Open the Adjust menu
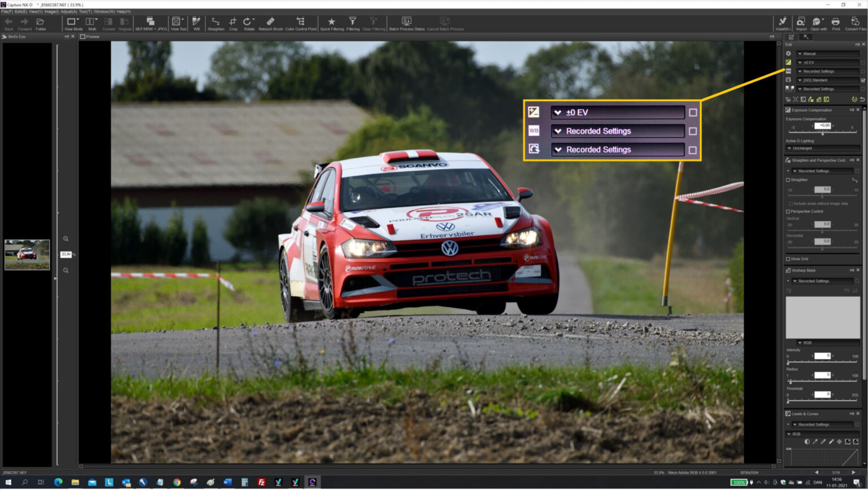The height and width of the screenshot is (490, 868). 68,11
